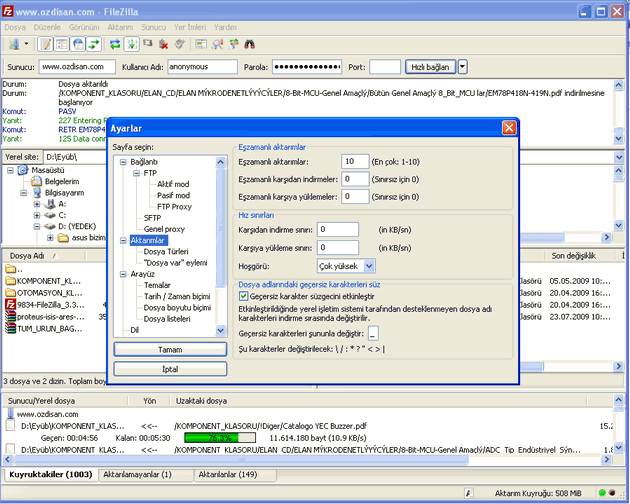The height and width of the screenshot is (504, 630).
Task: Open Site Manager dropdown arrow in toolbar
Action: (27, 43)
